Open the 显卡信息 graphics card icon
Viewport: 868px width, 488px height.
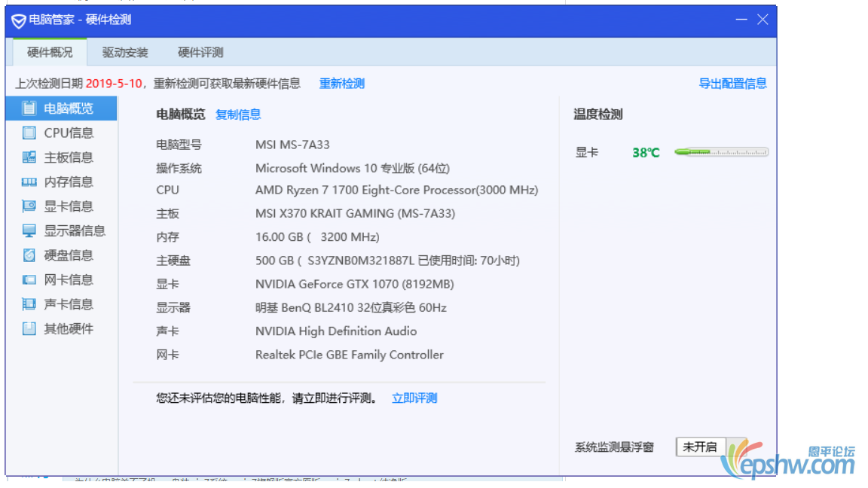(x=29, y=206)
